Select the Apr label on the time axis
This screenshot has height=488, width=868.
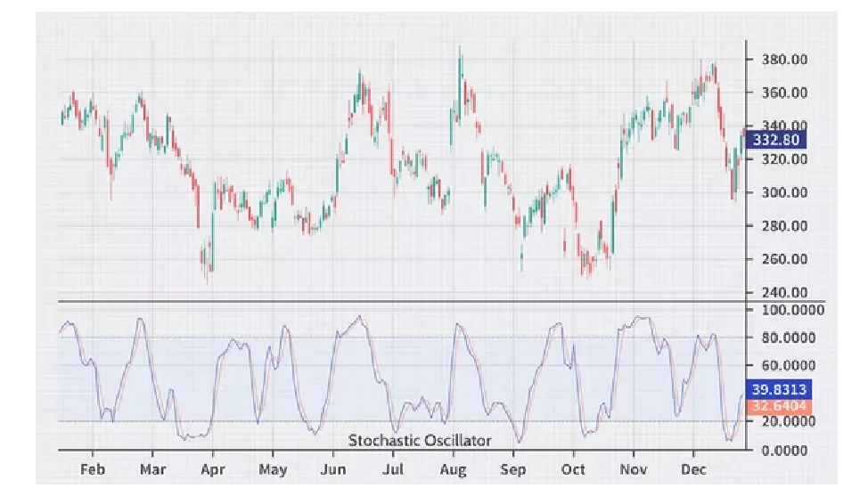(213, 470)
